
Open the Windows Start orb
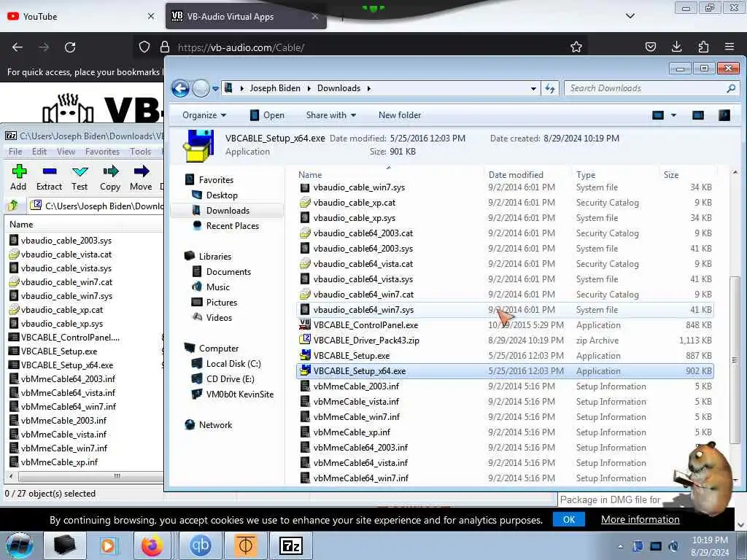click(x=20, y=545)
